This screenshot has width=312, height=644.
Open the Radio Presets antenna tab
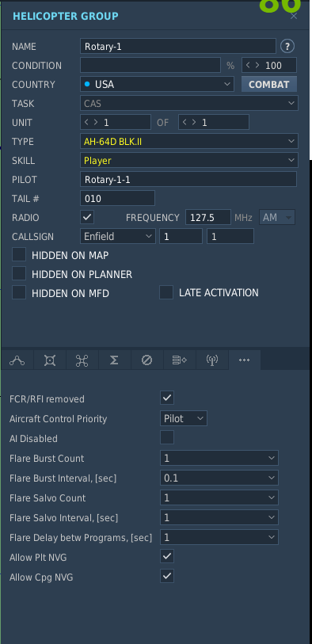coord(212,360)
